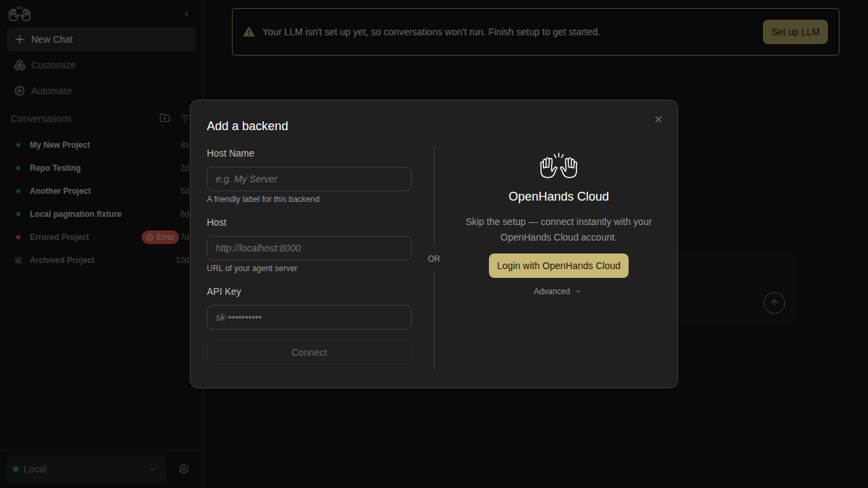Screen dimensions: 868x488
Task: Open the My New Project conversation
Action: point(101,145)
